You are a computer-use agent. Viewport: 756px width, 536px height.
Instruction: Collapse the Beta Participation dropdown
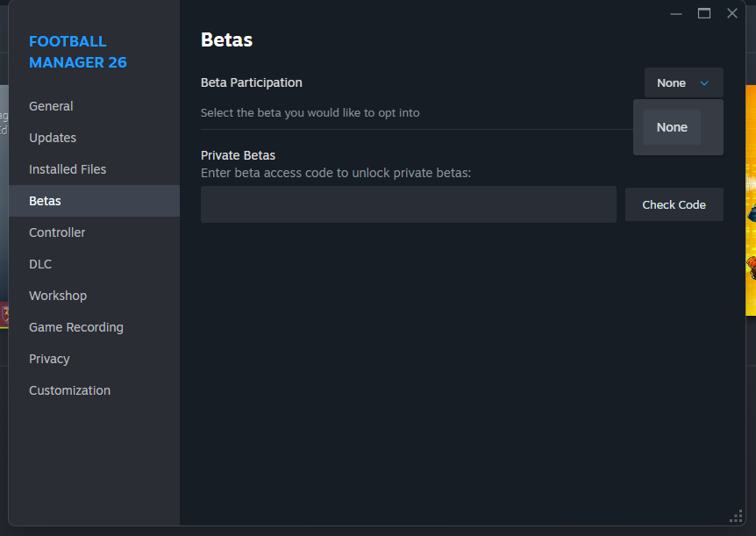[672, 82]
